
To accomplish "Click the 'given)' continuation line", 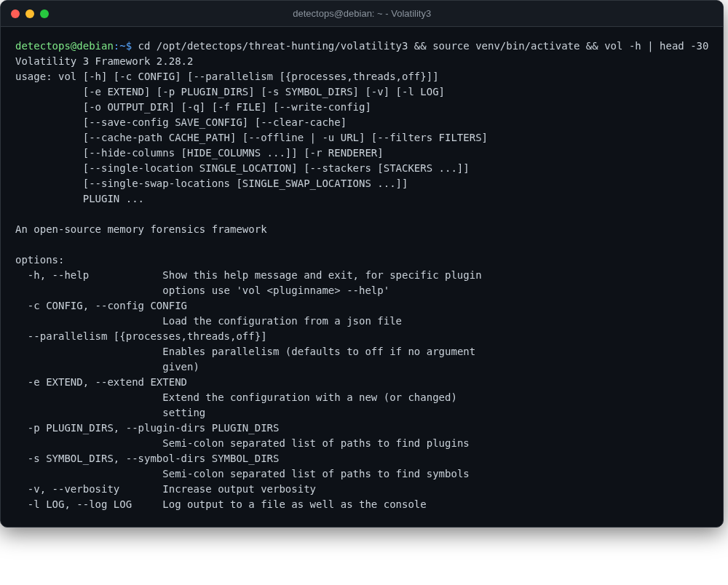I will (181, 367).
